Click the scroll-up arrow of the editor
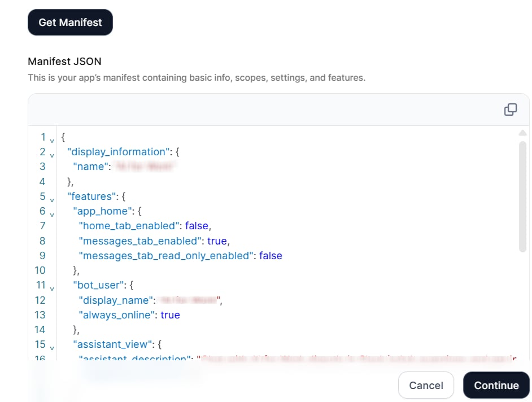This screenshot has width=532, height=402. click(x=522, y=133)
